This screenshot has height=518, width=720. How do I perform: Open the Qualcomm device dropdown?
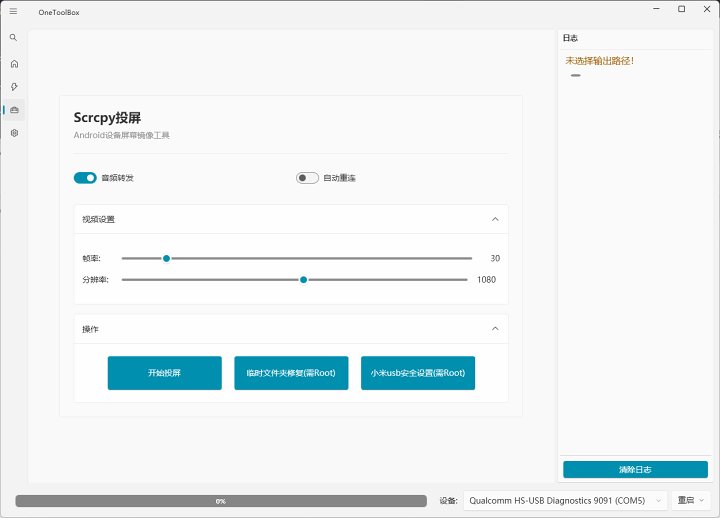click(x=565, y=500)
